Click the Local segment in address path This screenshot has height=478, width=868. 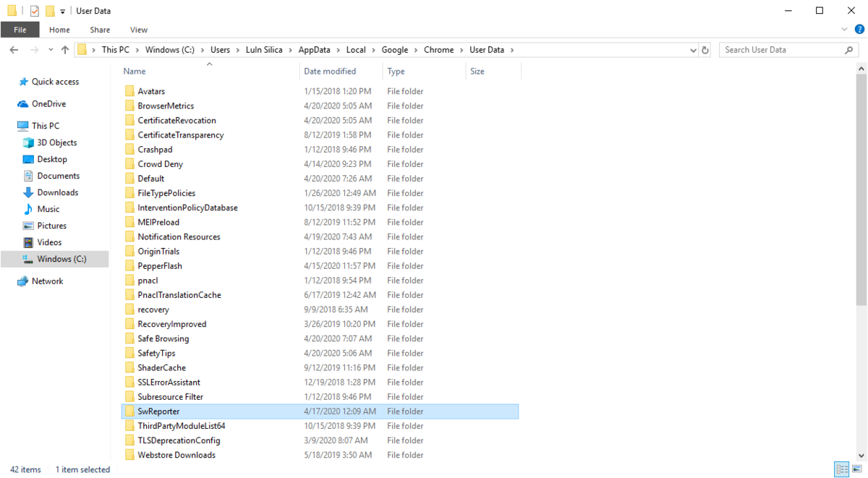(x=356, y=50)
